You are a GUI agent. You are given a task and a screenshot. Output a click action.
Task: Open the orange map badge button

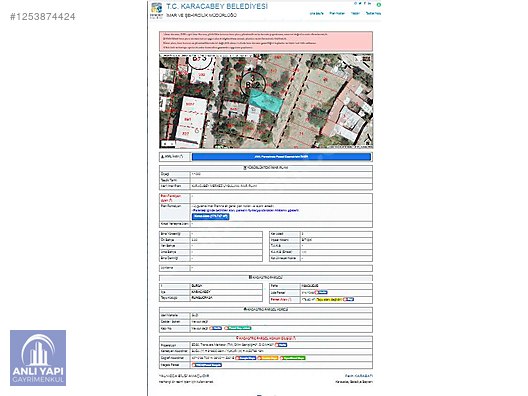pyautogui.click(x=268, y=358)
